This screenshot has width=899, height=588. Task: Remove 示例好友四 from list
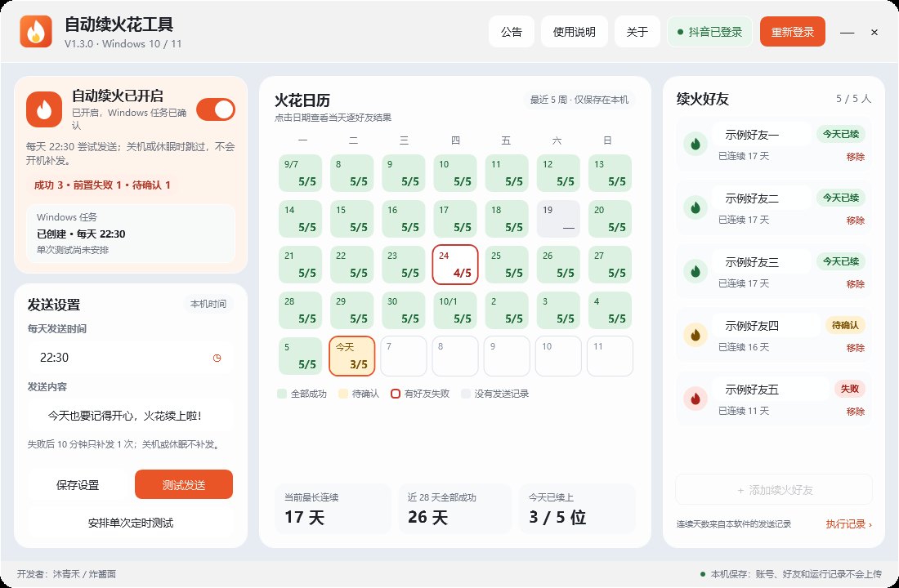856,347
